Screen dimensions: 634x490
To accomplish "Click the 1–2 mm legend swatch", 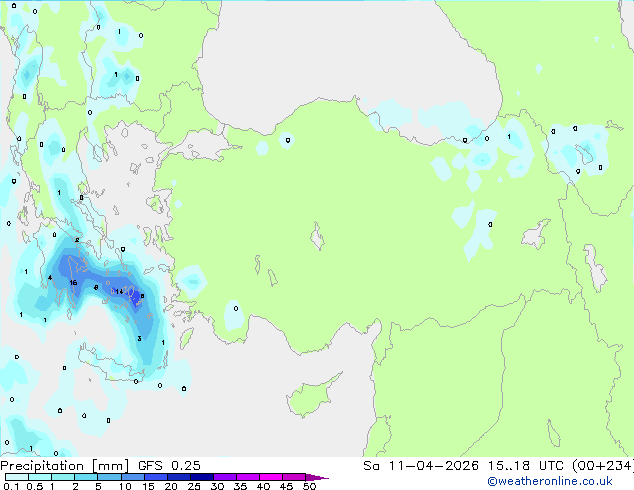I will (63, 477).
